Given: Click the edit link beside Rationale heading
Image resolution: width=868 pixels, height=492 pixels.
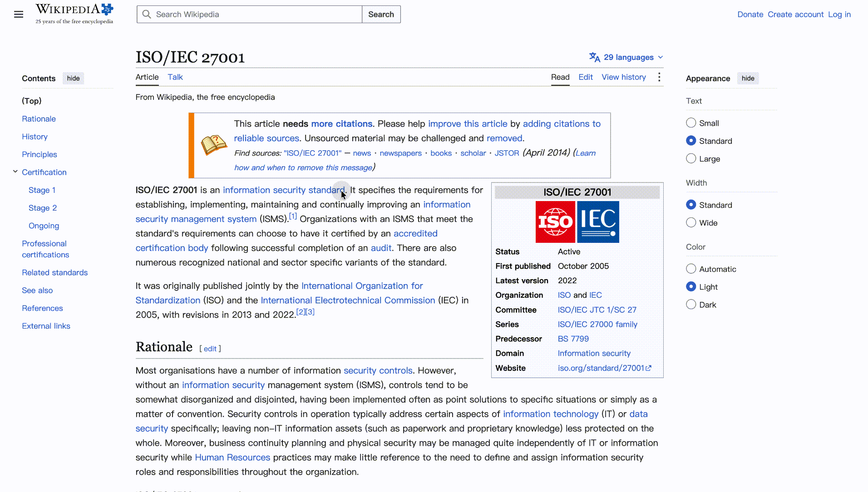Looking at the screenshot, I should [210, 349].
